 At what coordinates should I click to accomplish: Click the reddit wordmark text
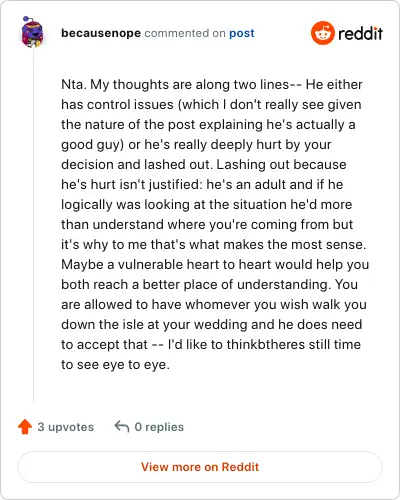(360, 33)
